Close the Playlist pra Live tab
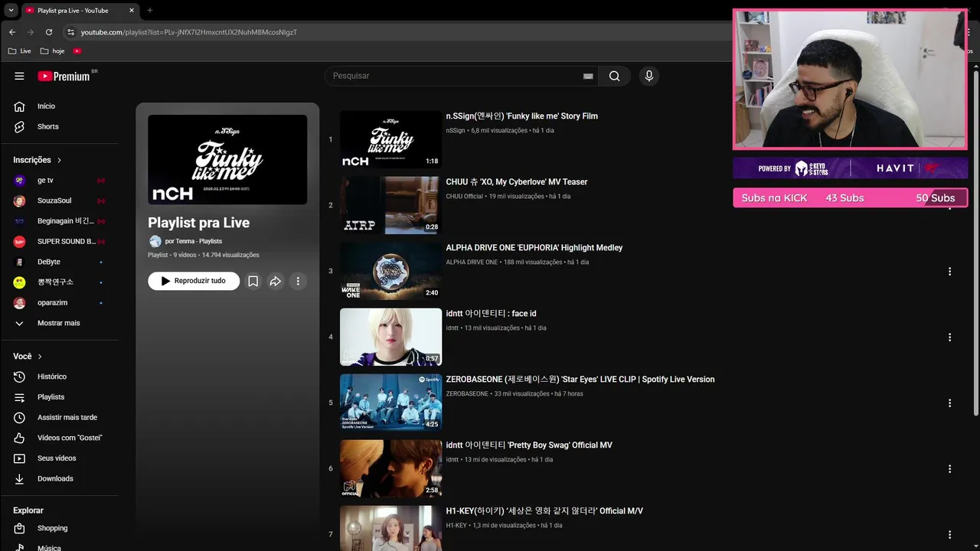 tap(132, 11)
